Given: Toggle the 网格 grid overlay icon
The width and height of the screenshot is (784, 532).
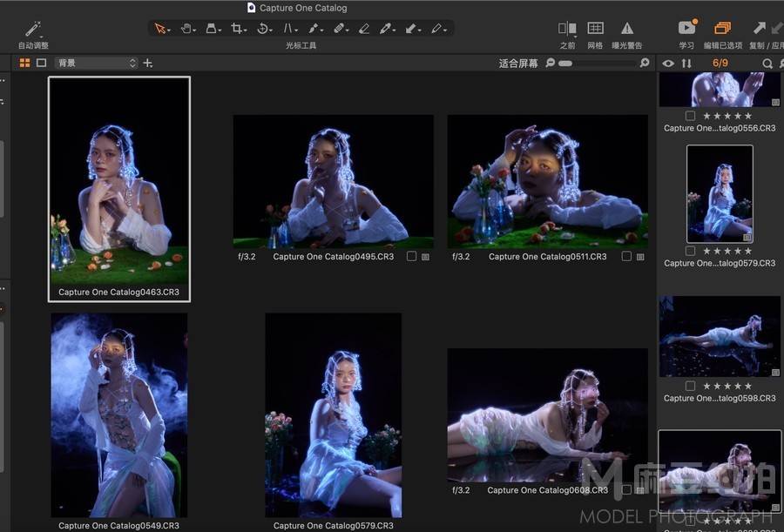Looking at the screenshot, I should 595,28.
